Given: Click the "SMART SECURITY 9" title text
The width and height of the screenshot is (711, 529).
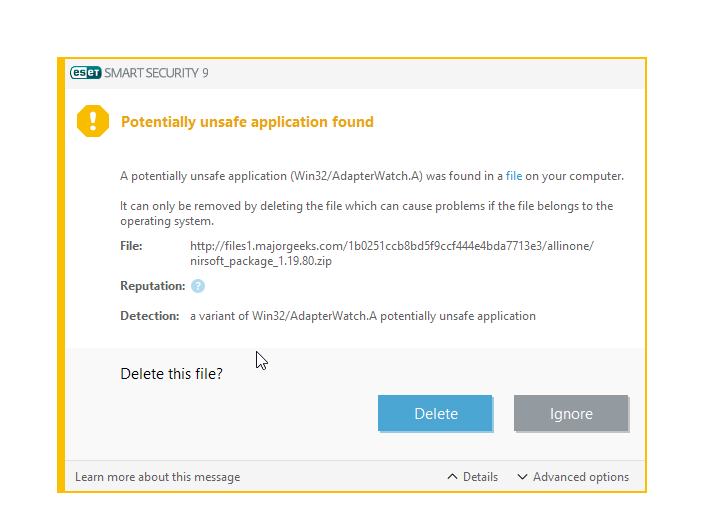Looking at the screenshot, I should point(156,73).
